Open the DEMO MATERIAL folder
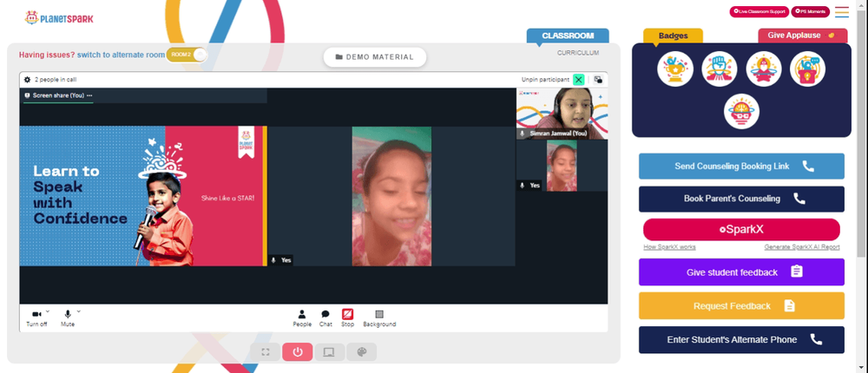The image size is (868, 373). click(x=375, y=57)
